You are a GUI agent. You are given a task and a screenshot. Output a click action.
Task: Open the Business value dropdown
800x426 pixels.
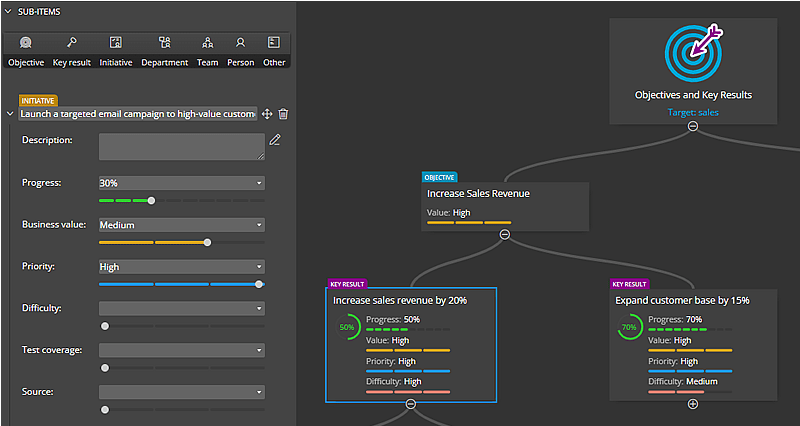click(x=182, y=224)
